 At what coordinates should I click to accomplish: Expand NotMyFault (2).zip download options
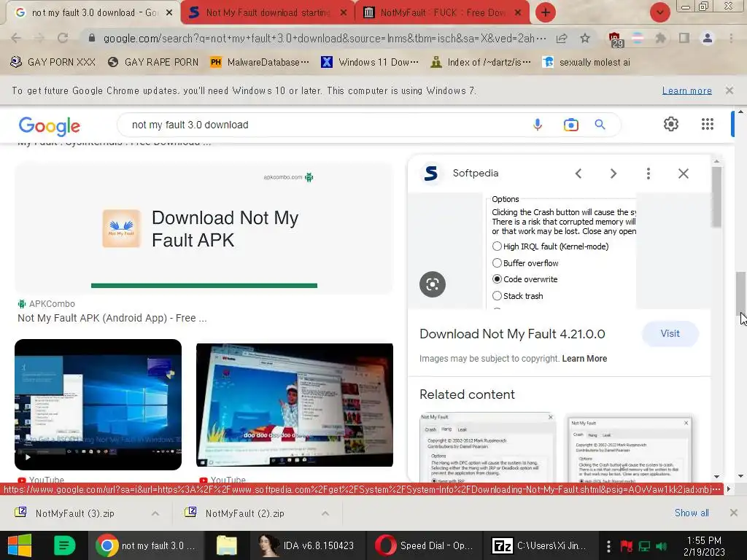click(325, 513)
